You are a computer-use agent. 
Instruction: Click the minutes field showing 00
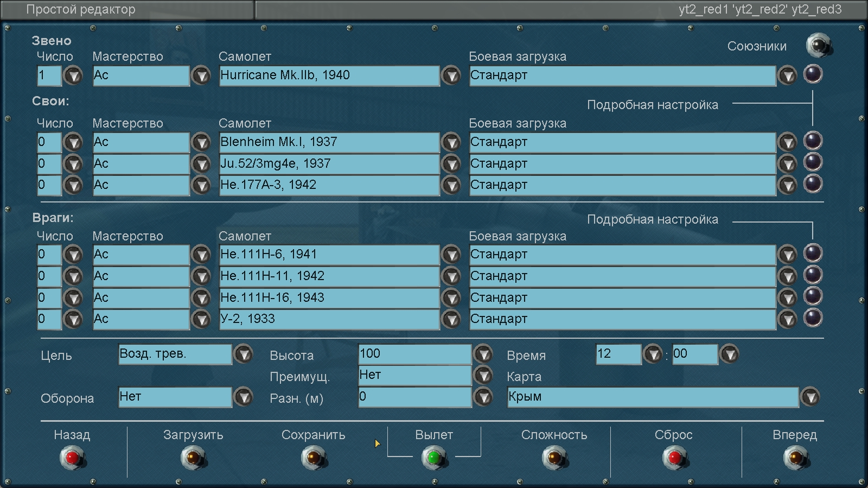[x=695, y=354]
